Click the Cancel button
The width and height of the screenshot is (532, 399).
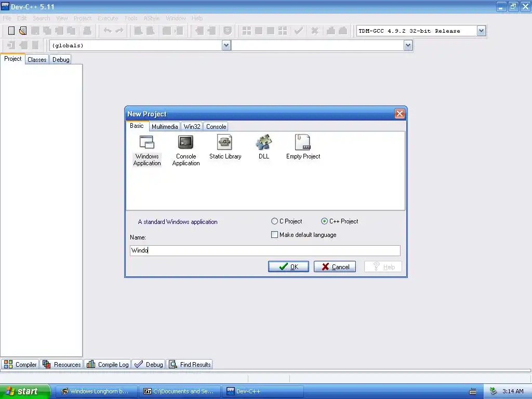(x=335, y=267)
